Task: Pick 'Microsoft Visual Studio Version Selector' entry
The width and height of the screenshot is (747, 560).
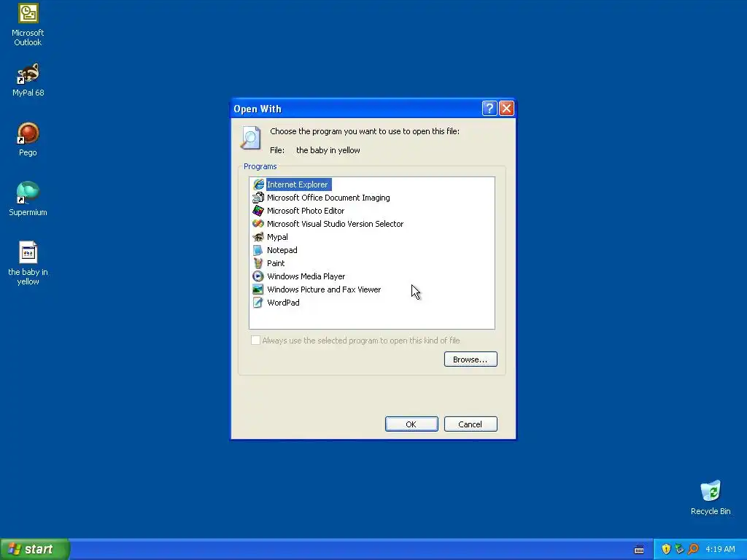Action: 335,224
